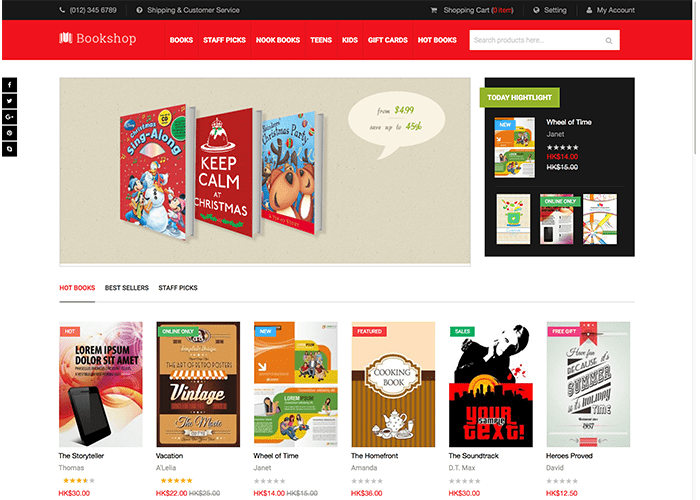Open Shipping & Customer Service link
Image resolution: width=700 pixels, height=500 pixels.
coord(188,10)
